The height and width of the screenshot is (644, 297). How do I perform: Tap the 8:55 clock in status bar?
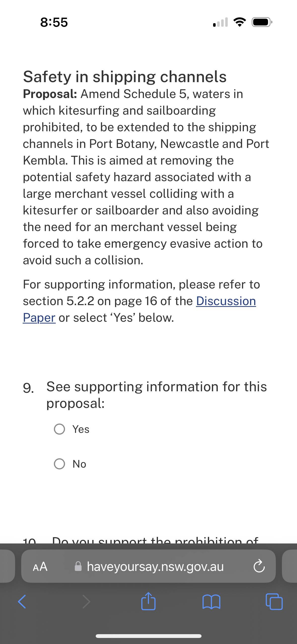(x=54, y=22)
